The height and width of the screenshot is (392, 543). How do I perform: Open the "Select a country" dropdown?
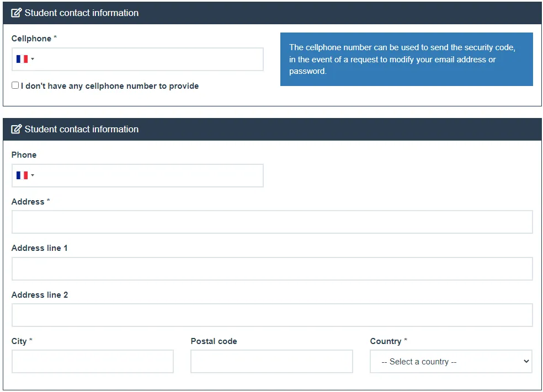click(451, 362)
